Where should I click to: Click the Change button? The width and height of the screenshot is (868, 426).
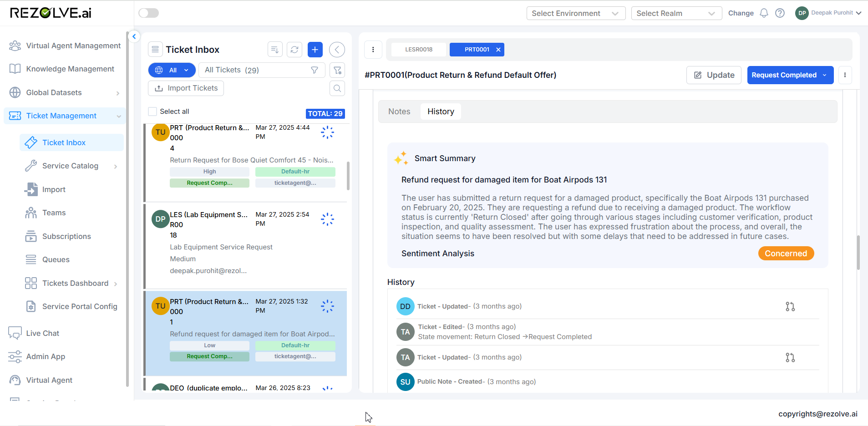click(x=741, y=13)
